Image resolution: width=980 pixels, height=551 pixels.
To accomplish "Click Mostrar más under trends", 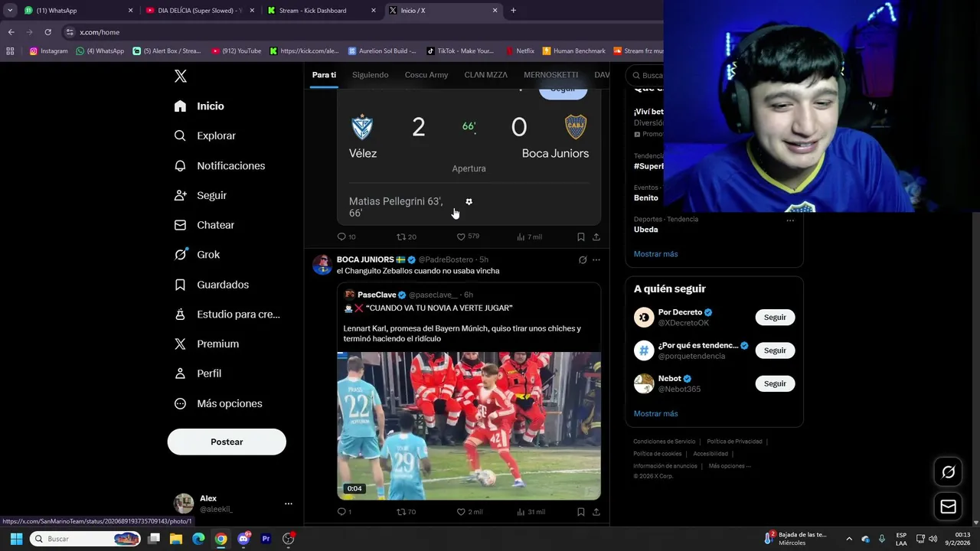I will (655, 254).
